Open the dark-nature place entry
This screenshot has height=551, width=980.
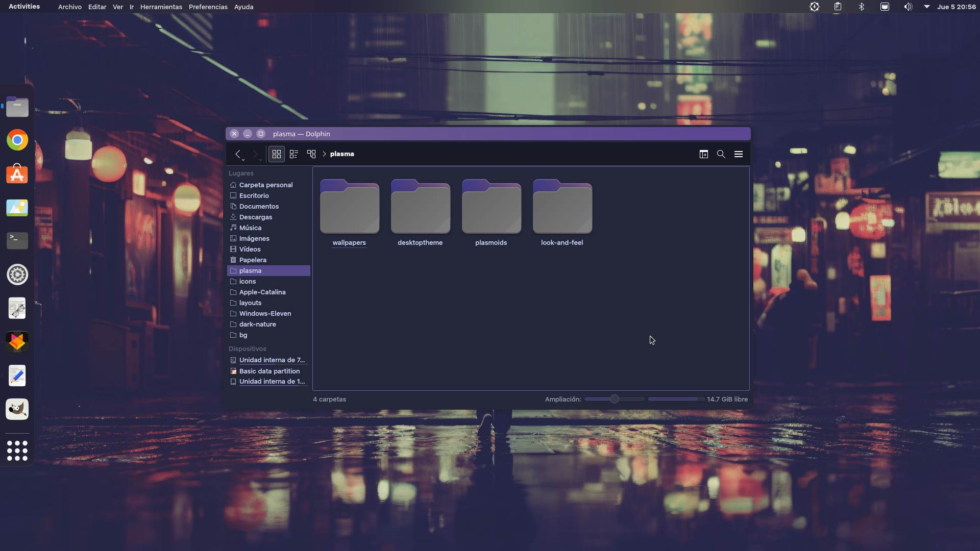(268, 324)
